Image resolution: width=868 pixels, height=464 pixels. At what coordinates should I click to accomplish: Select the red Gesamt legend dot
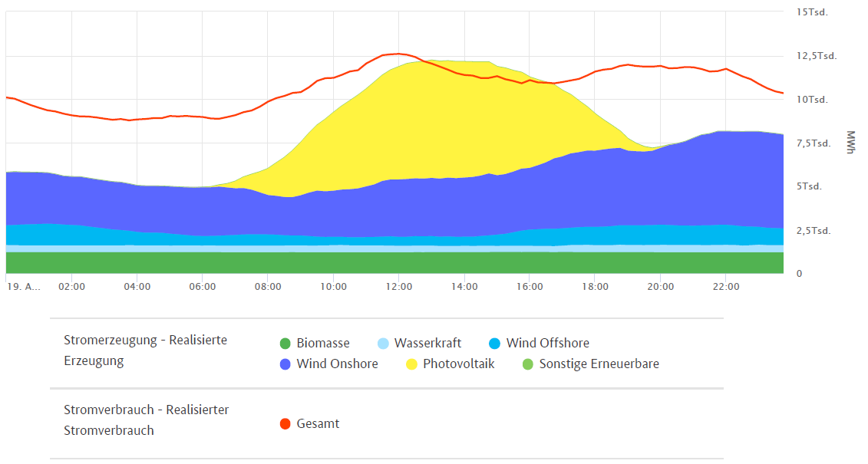click(286, 423)
